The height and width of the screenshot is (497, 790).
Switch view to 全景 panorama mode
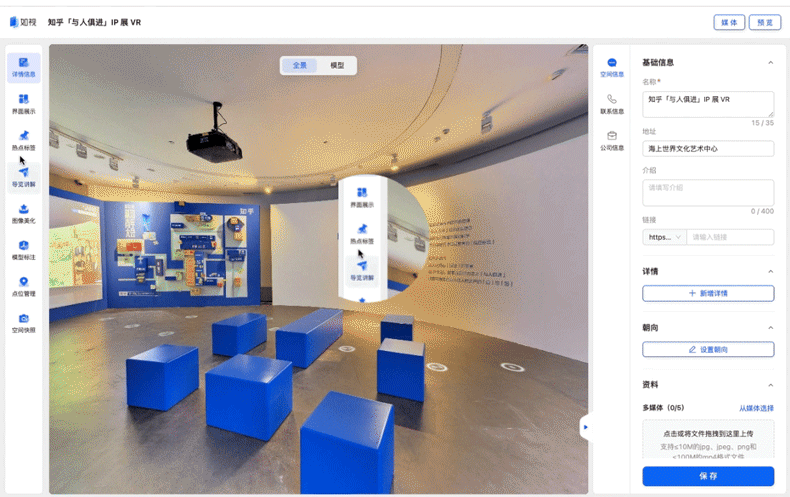299,66
